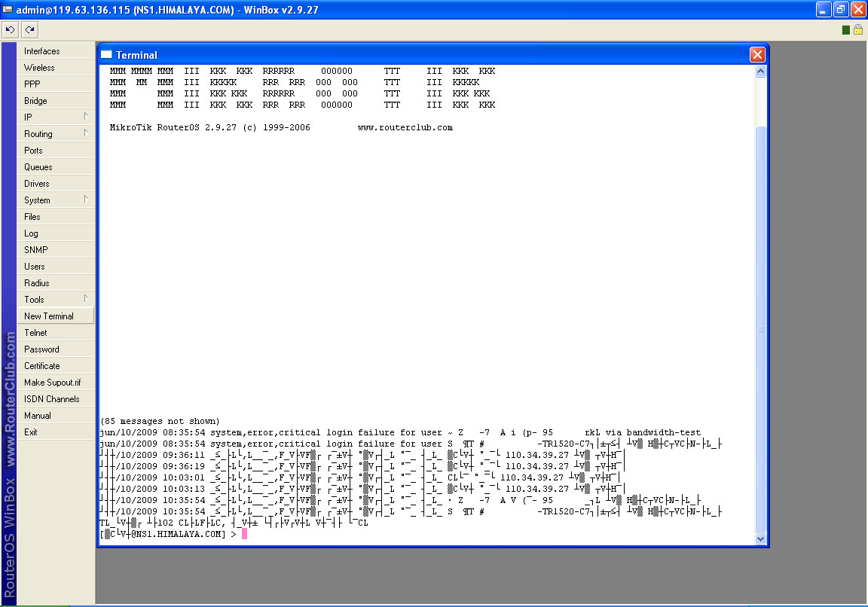Select New Terminal in the sidebar
The image size is (868, 607).
[x=56, y=316]
